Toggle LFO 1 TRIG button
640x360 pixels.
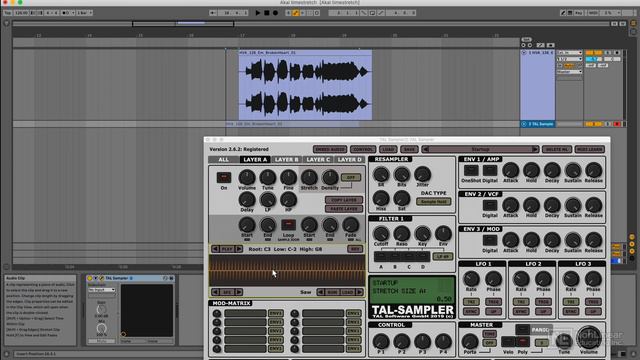click(493, 302)
